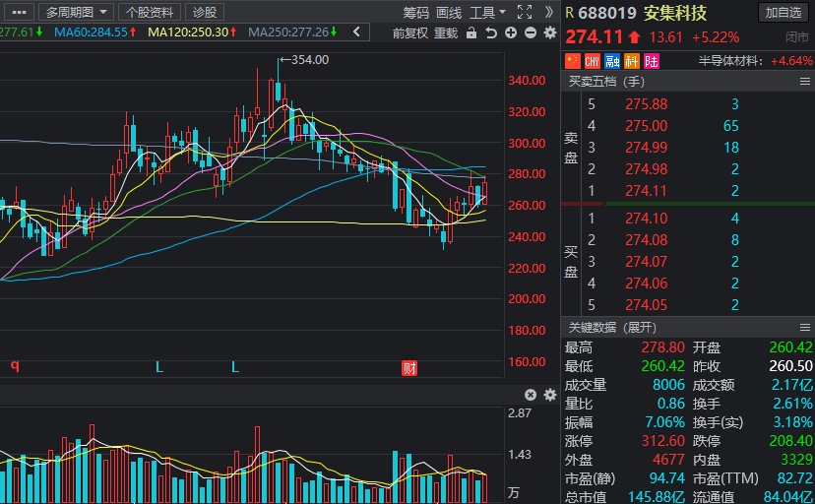
Task: Add stock via 加自选 button
Action: 784,13
